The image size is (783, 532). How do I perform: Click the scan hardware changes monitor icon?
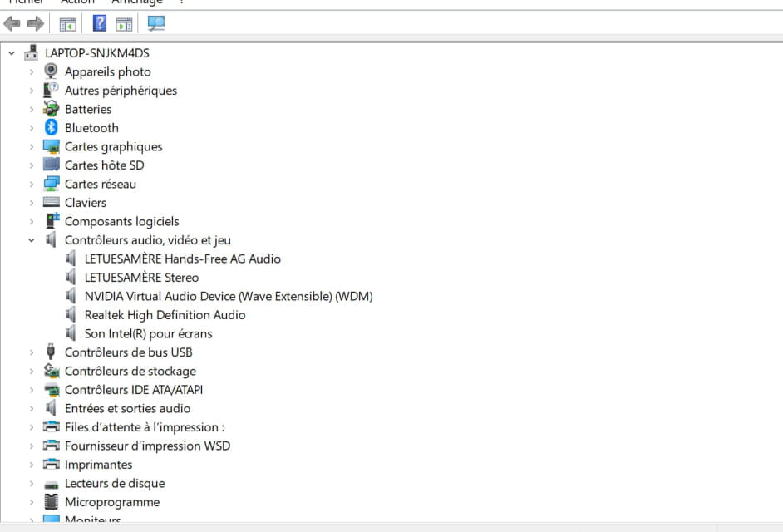[x=155, y=23]
